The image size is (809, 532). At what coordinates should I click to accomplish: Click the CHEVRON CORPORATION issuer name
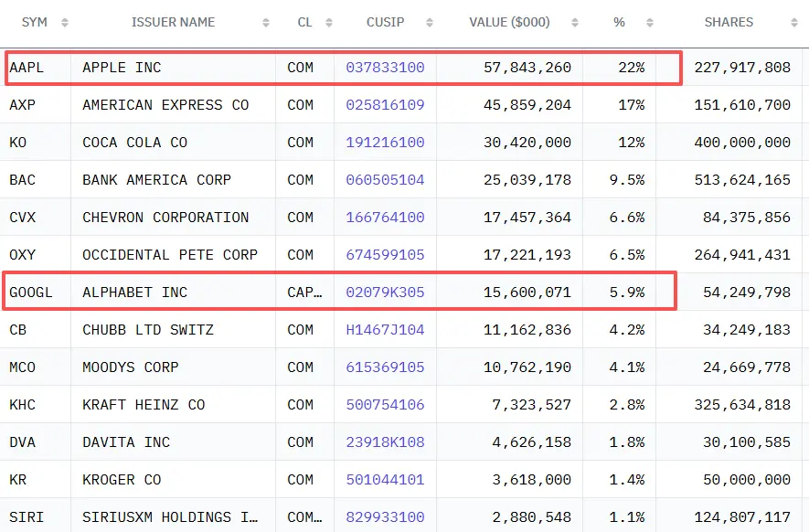point(165,218)
